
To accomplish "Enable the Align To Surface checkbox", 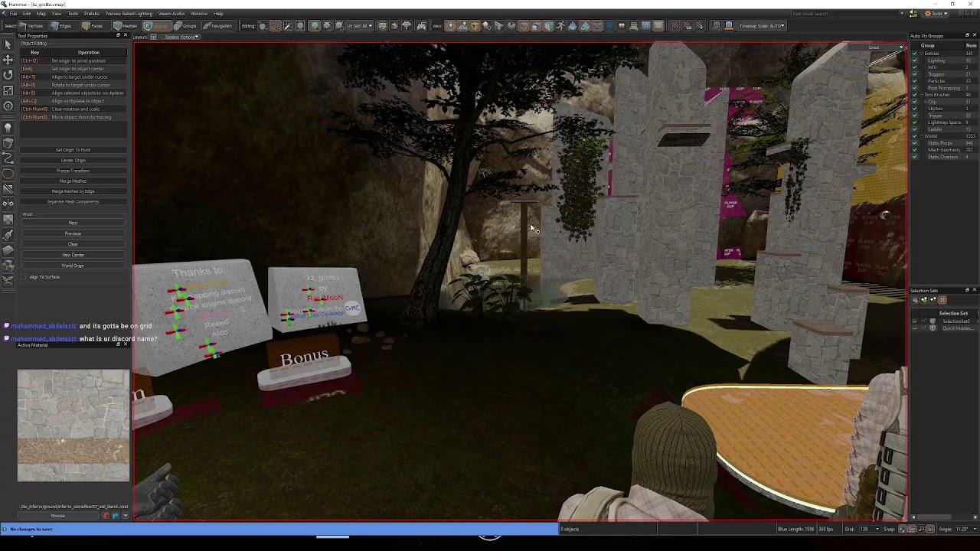I will [x=24, y=277].
